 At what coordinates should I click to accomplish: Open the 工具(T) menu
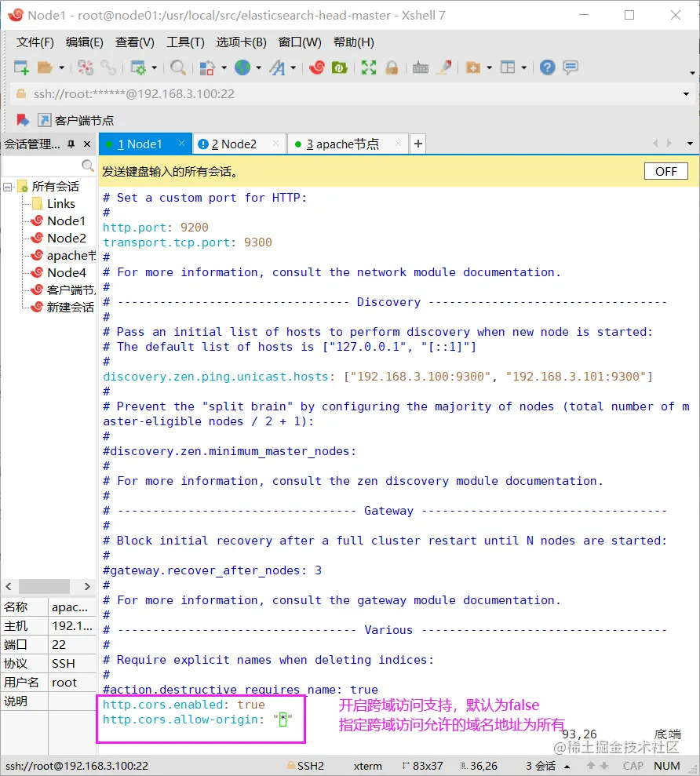(x=185, y=42)
